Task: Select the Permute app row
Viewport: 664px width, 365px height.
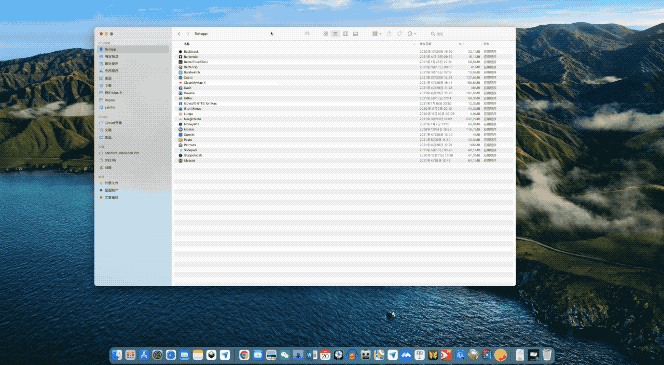Action: point(343,145)
